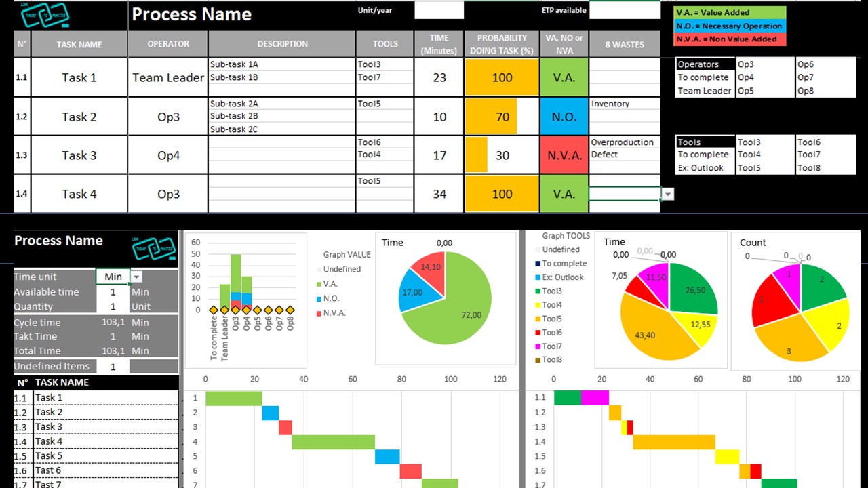
Task: Click the Unit/year input box
Action: tap(439, 10)
